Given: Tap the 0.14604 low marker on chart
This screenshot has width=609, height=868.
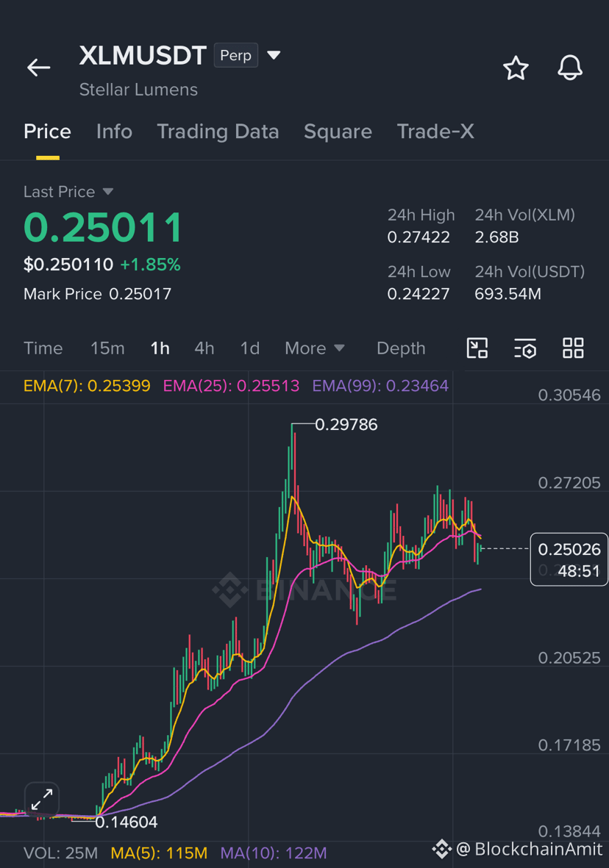Looking at the screenshot, I should pyautogui.click(x=127, y=822).
